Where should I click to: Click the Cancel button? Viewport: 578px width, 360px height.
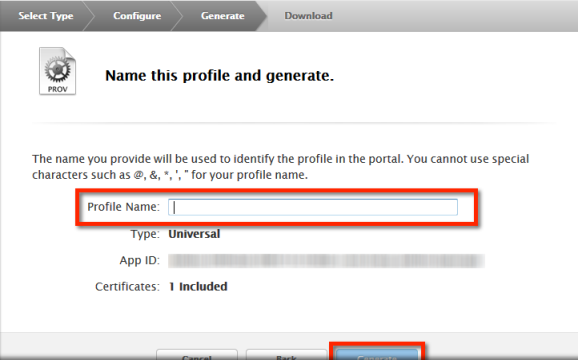pos(197,355)
